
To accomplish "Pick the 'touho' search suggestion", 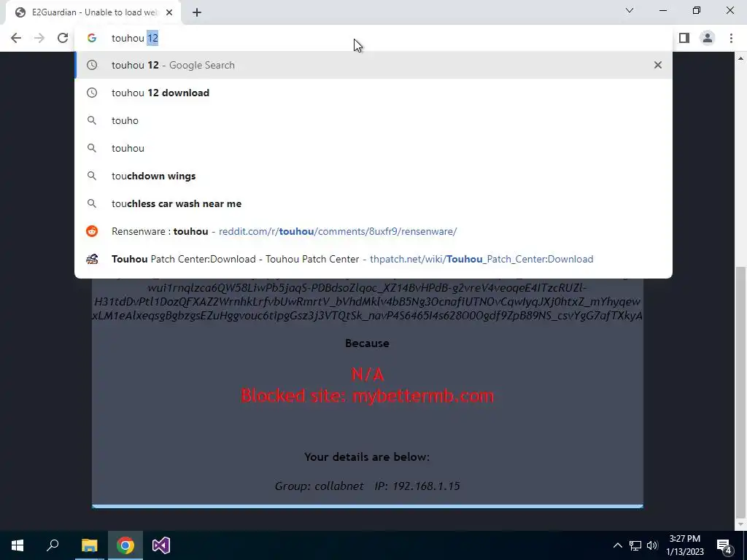I will (373, 120).
